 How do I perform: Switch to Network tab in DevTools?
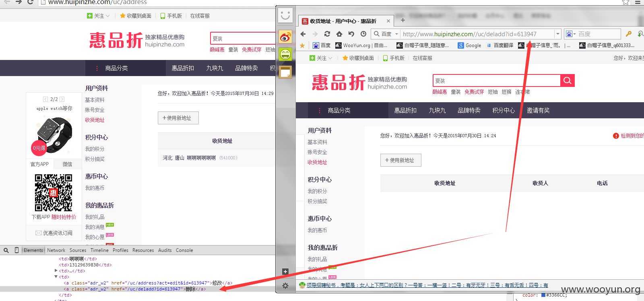[x=56, y=250]
